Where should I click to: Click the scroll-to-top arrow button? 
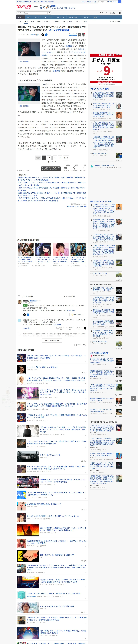pyautogui.click(x=133, y=398)
